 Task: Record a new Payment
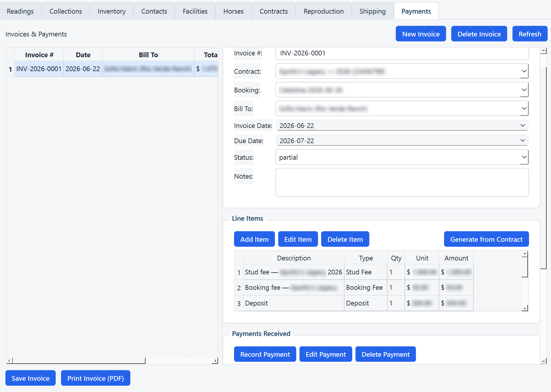coord(265,354)
